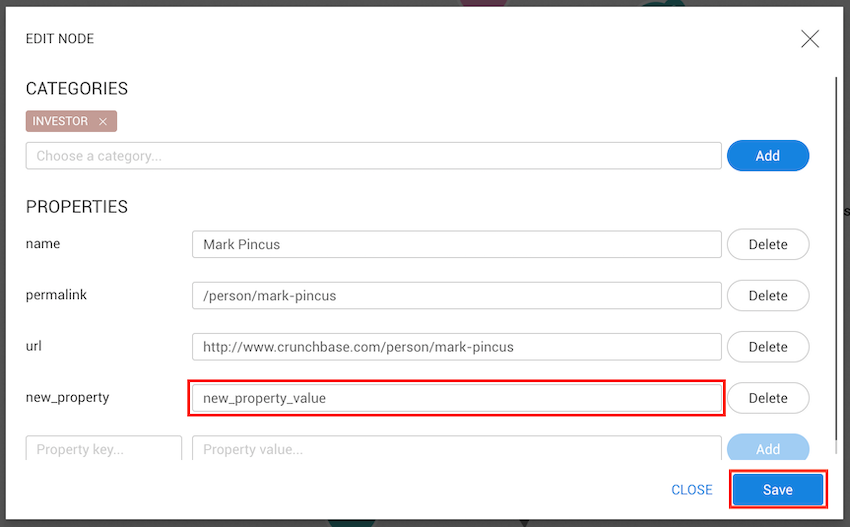Click the name field with Mark Pincus
850x527 pixels.
[x=456, y=244]
